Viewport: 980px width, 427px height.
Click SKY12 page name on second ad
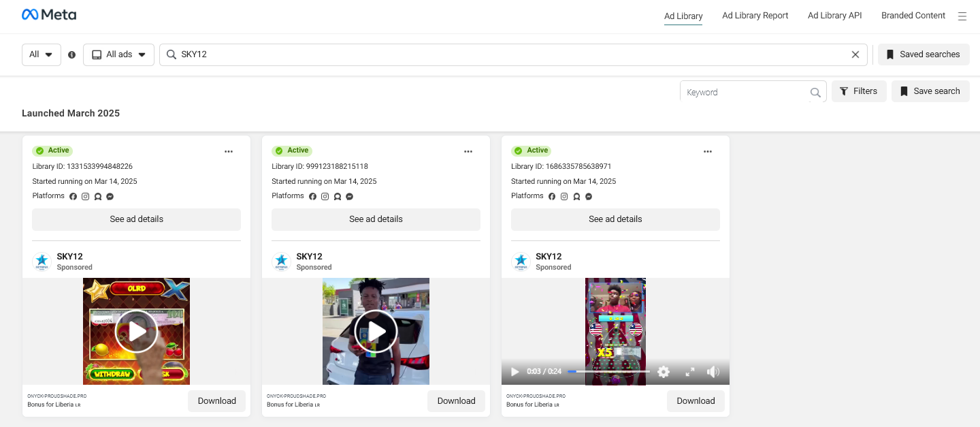(310, 257)
